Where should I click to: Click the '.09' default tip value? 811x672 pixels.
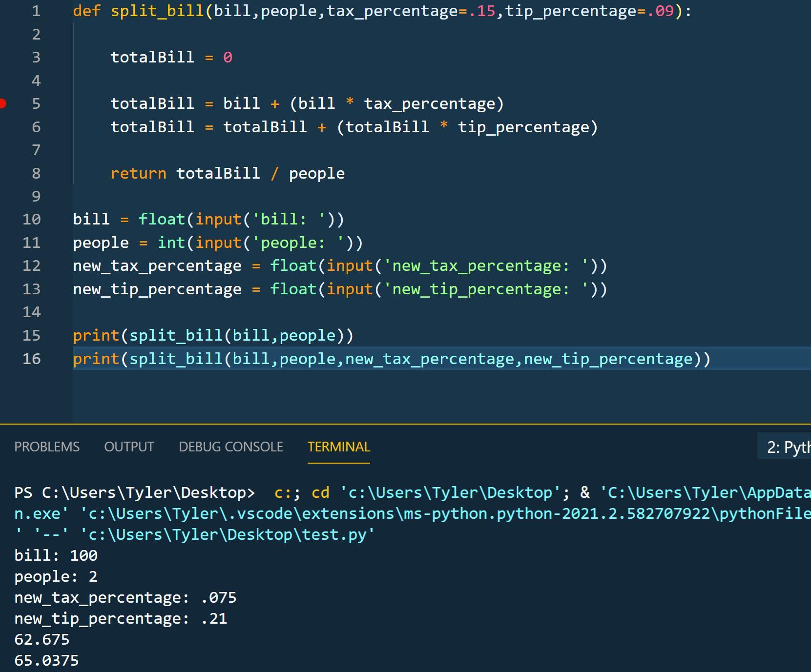click(x=660, y=11)
